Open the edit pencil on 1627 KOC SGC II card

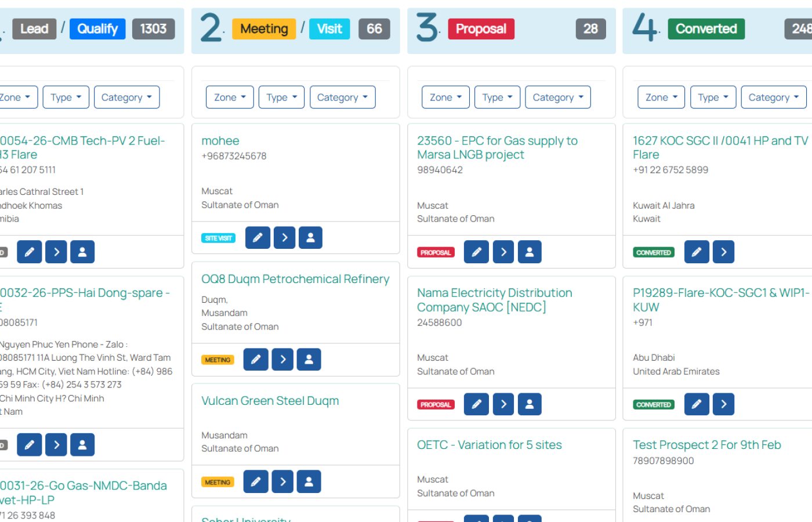(697, 251)
